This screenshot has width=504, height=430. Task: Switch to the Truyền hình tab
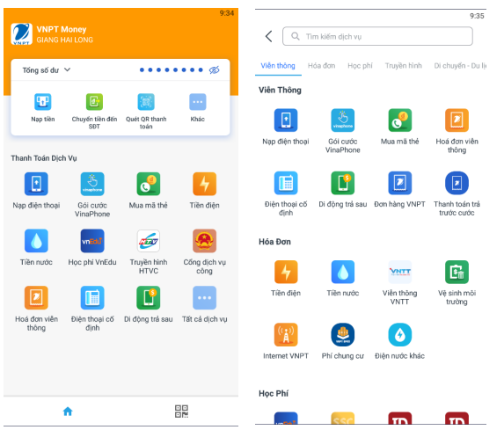404,66
